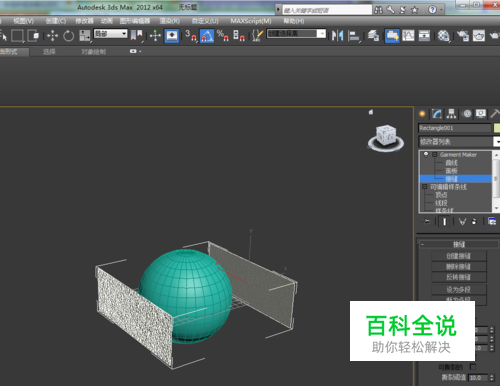Switch to the Modify command panel
The width and height of the screenshot is (500, 386).
click(x=437, y=114)
